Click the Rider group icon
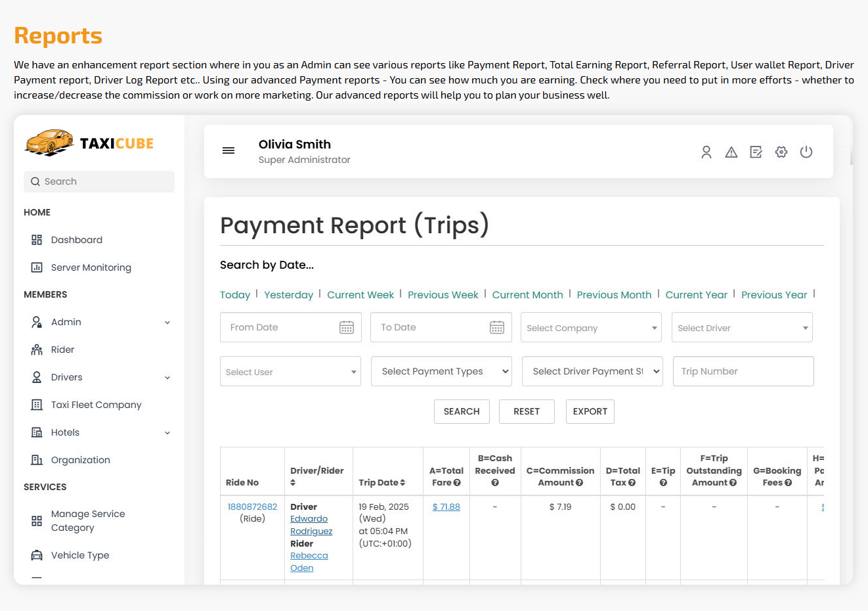Screen dimensions: 868x611 37,350
